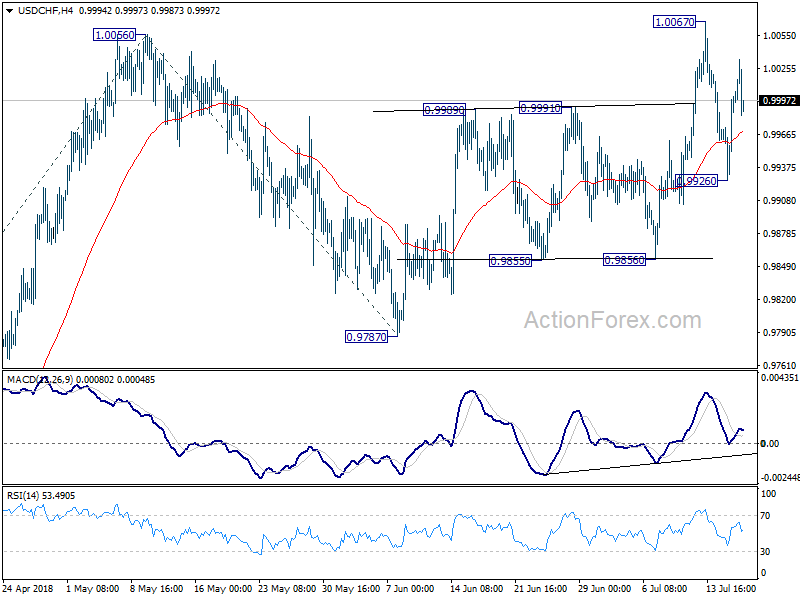Select the RSI(14) 53.4905 indicator label
The image size is (800, 600).
click(41, 495)
